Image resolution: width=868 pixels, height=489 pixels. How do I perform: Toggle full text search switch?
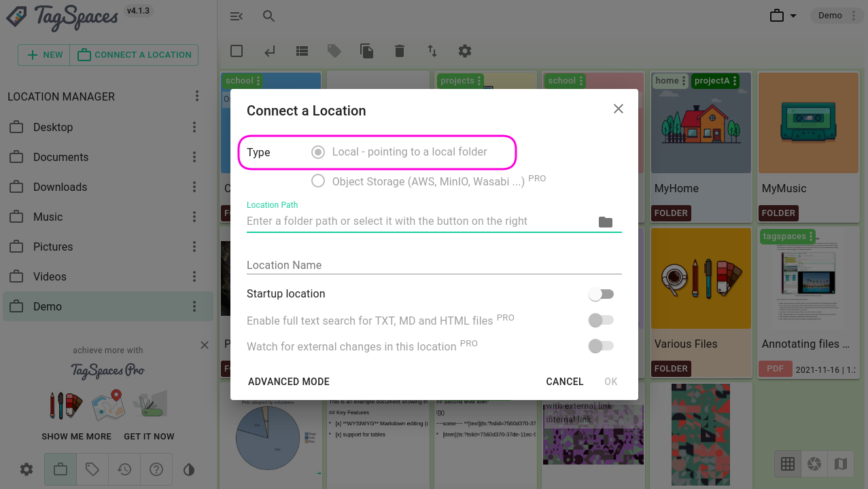pyautogui.click(x=602, y=320)
